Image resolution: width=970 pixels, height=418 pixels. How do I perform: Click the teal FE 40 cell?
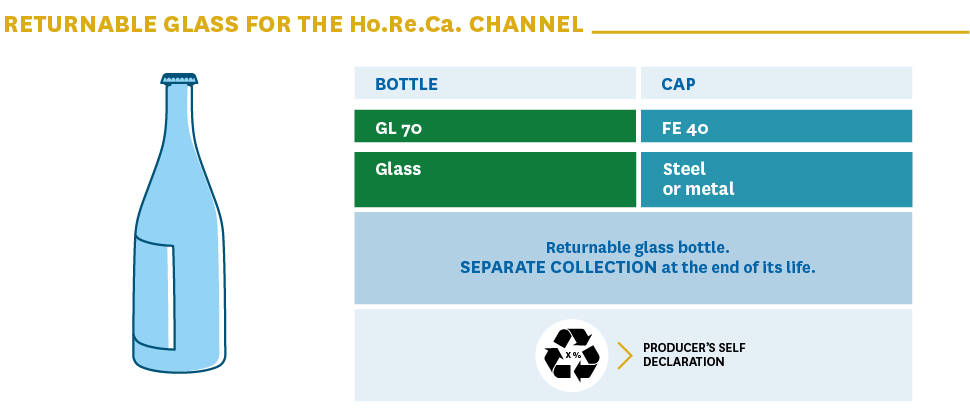point(776,126)
